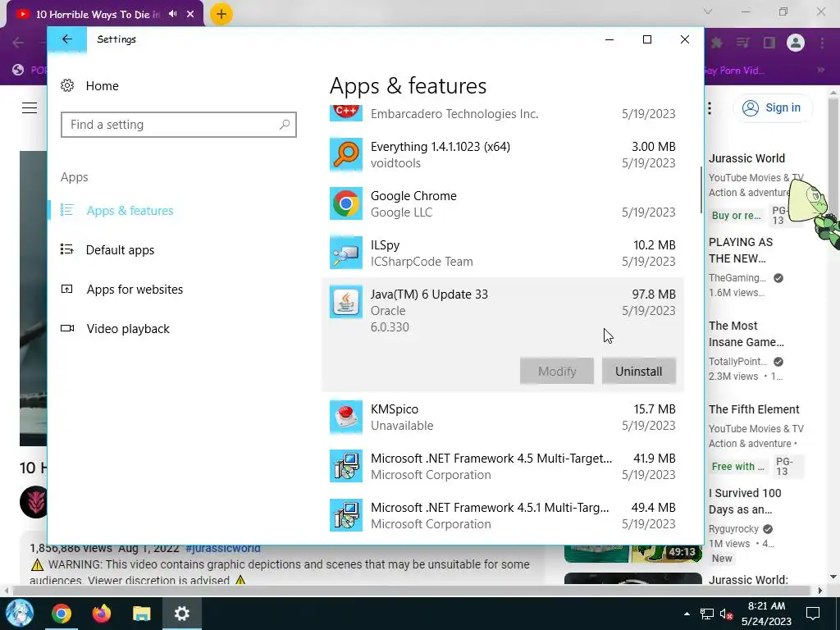Select the Google Chrome entry name

413,196
